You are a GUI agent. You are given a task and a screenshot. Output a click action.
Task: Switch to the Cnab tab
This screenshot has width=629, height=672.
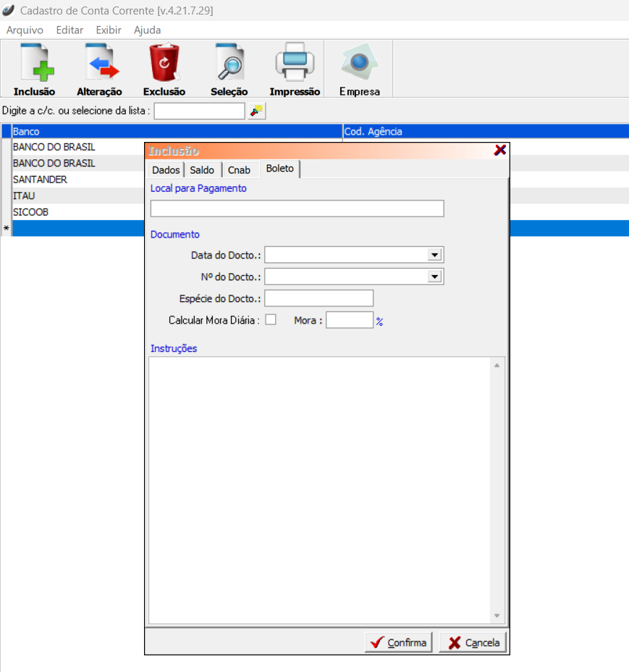pos(239,170)
